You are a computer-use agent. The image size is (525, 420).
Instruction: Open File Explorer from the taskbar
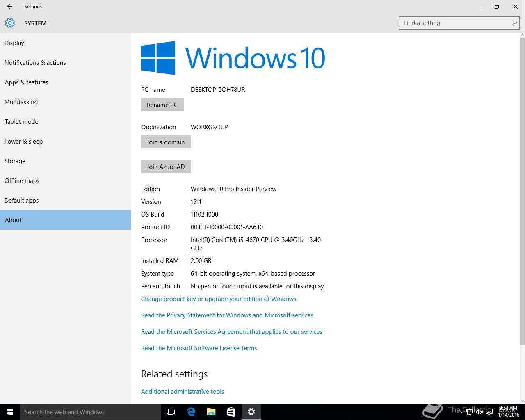tap(211, 412)
